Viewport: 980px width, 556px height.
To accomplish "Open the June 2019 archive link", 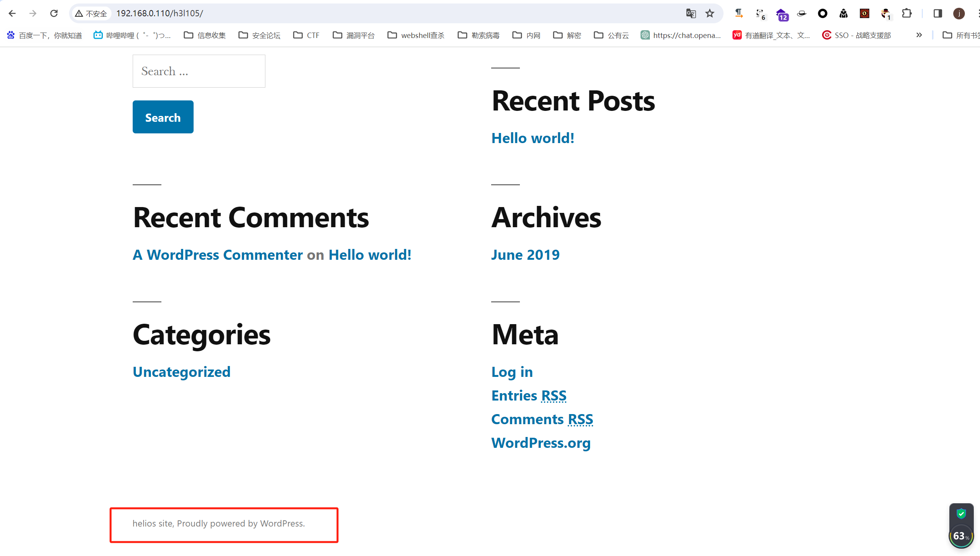I will click(525, 255).
